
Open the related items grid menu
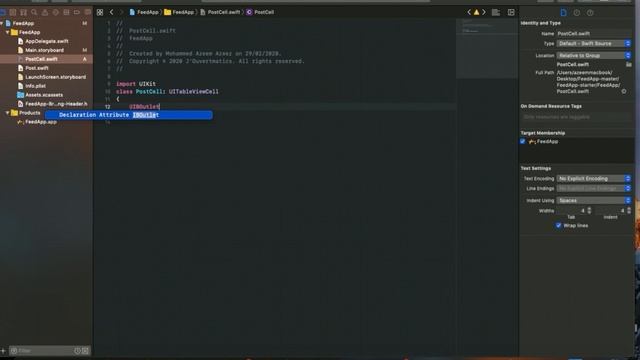click(100, 13)
